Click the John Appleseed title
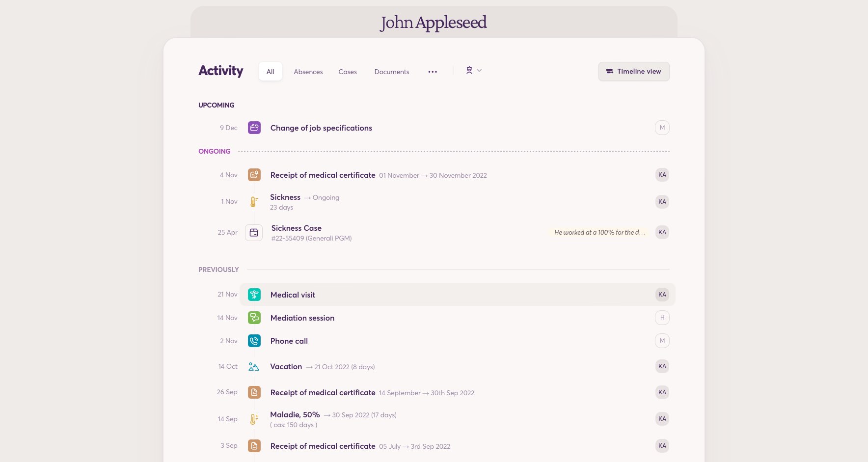Image resolution: width=868 pixels, height=462 pixels. click(434, 23)
